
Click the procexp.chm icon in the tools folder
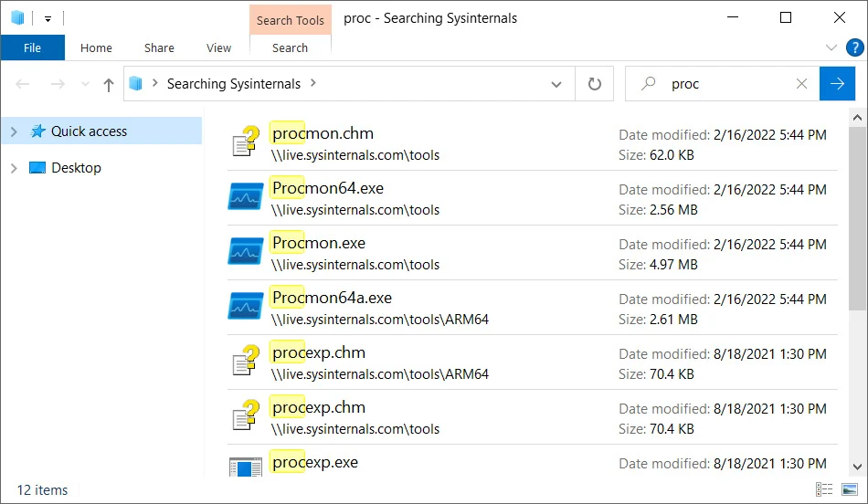tap(246, 416)
